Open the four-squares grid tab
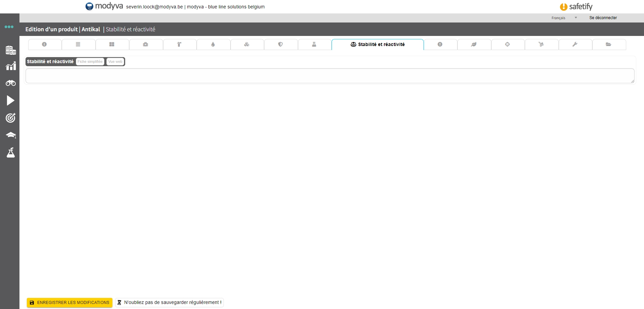This screenshot has height=309, width=644. tap(112, 44)
